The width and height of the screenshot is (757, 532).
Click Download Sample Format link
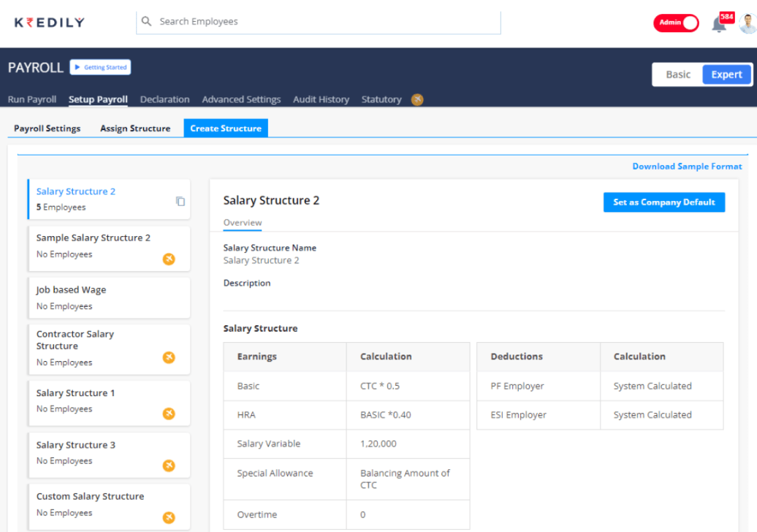pyautogui.click(x=687, y=167)
